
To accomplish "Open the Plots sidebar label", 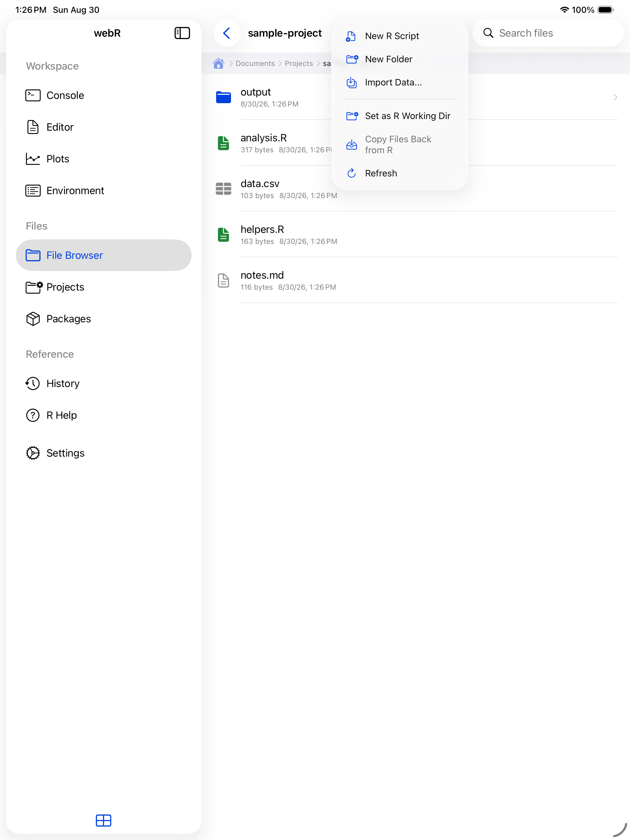I will click(58, 159).
